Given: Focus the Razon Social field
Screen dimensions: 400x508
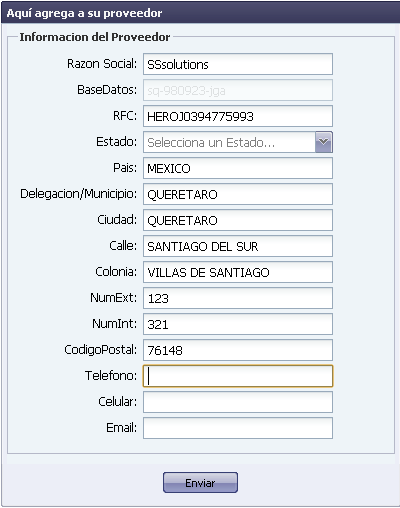Looking at the screenshot, I should click(238, 64).
